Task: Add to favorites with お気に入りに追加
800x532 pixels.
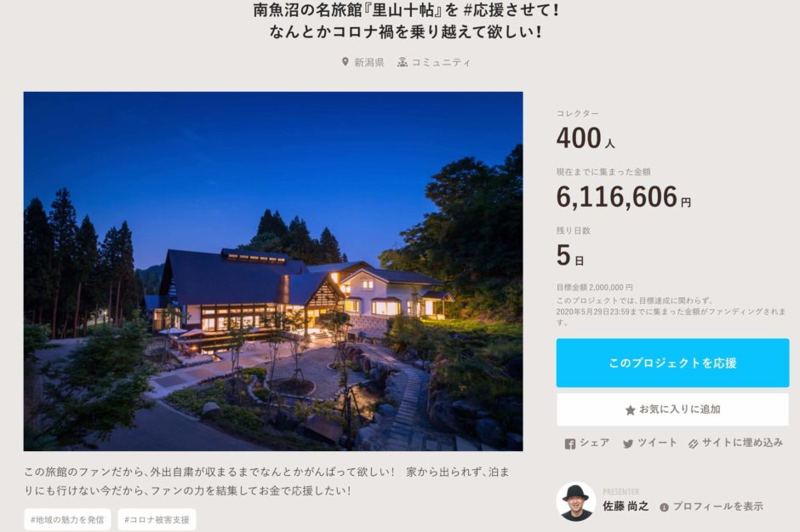Action: tap(672, 409)
